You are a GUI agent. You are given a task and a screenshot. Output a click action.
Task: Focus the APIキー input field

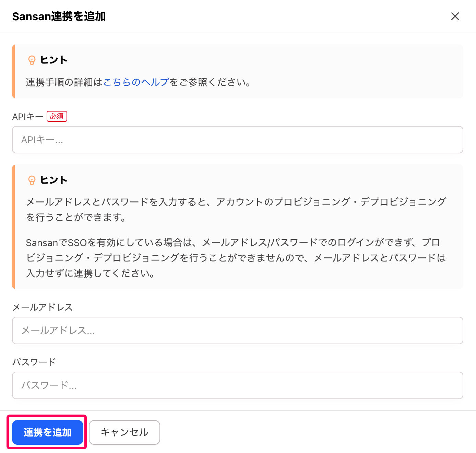tap(238, 140)
